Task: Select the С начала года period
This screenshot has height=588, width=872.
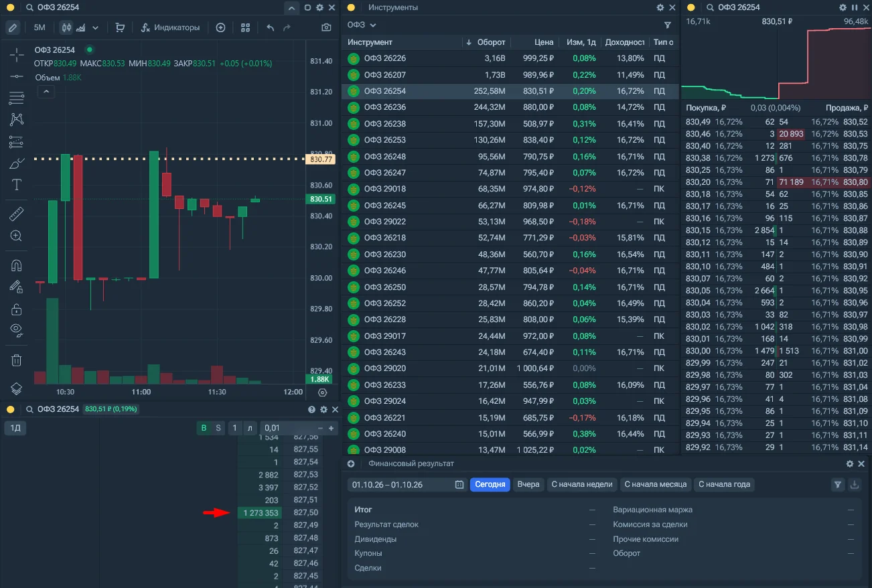Action: point(724,485)
